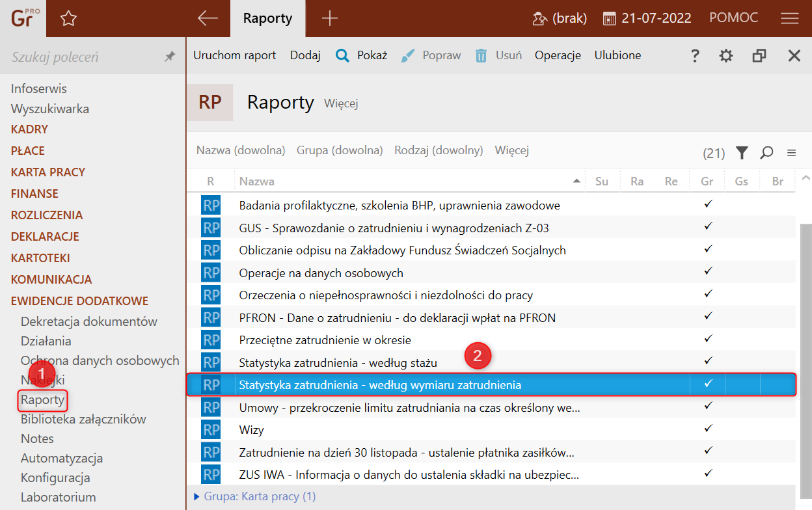Screen dimensions: 812x510
Task: Switch to the Raporty tab
Action: click(x=267, y=19)
